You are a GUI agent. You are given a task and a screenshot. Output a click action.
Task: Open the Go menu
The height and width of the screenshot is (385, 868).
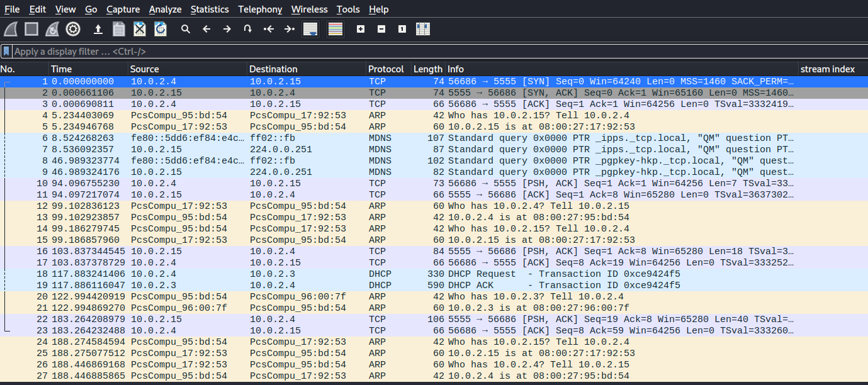pyautogui.click(x=91, y=9)
